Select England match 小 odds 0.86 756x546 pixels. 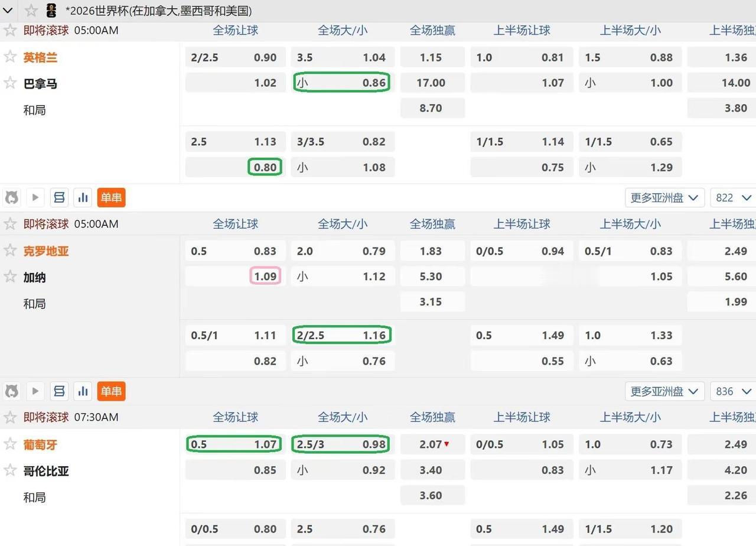343,83
